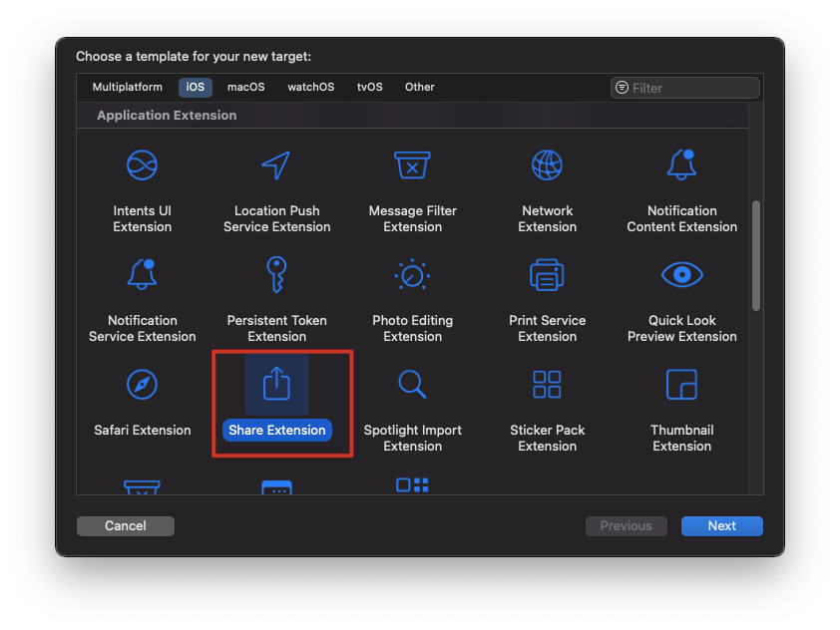Click the Application Extension section header
The height and width of the screenshot is (630, 840).
[167, 115]
